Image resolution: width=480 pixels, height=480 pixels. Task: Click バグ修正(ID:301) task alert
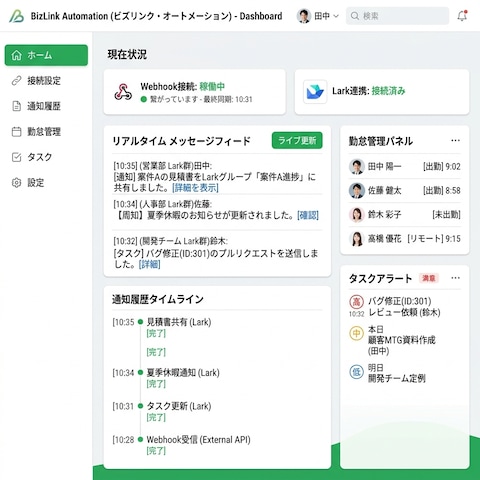click(x=399, y=302)
